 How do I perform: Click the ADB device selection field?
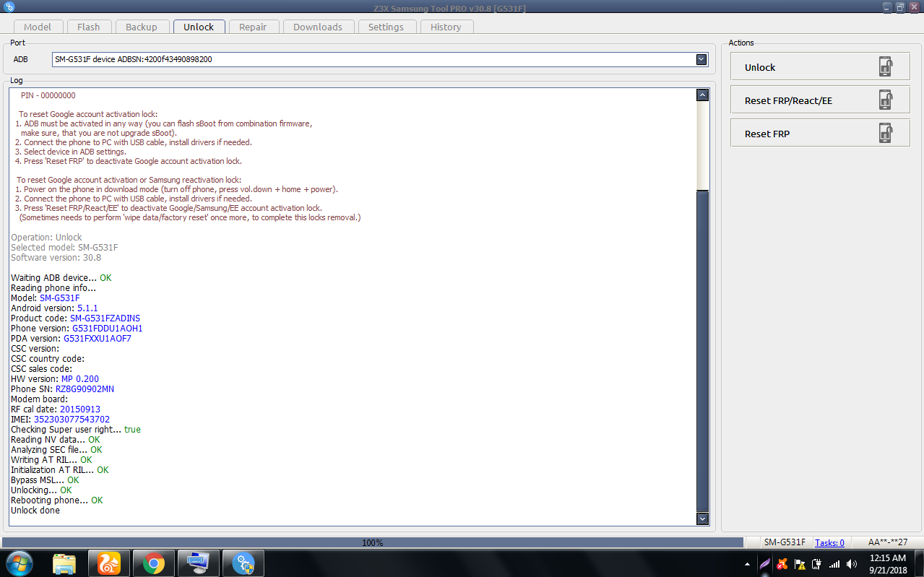point(380,59)
